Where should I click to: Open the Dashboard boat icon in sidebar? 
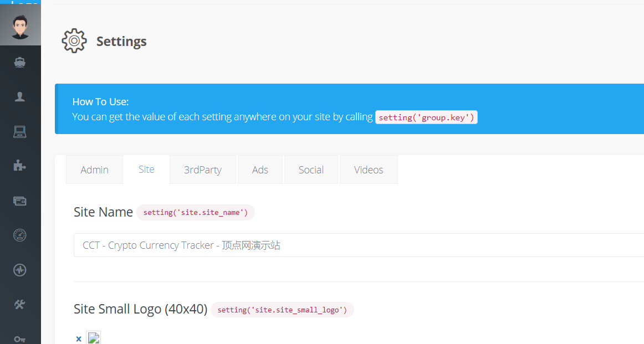point(20,63)
